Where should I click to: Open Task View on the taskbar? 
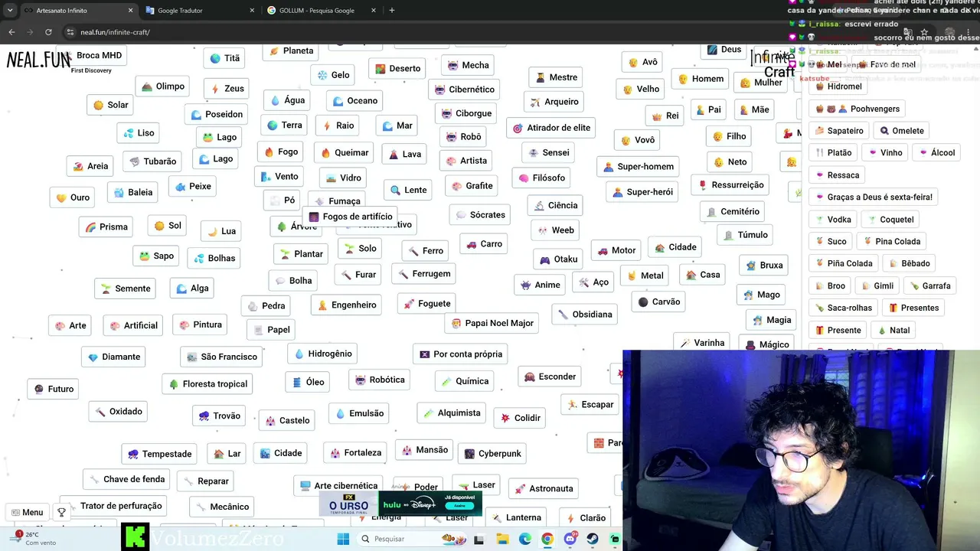[x=479, y=539]
